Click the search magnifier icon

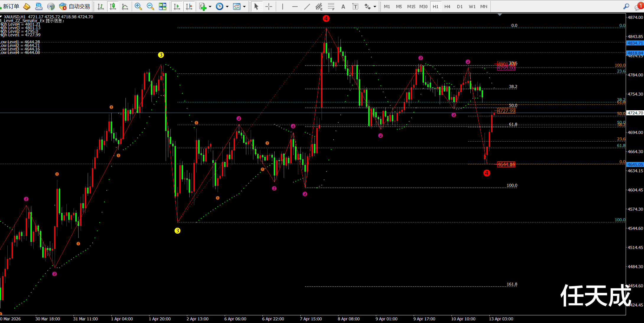click(x=626, y=6)
